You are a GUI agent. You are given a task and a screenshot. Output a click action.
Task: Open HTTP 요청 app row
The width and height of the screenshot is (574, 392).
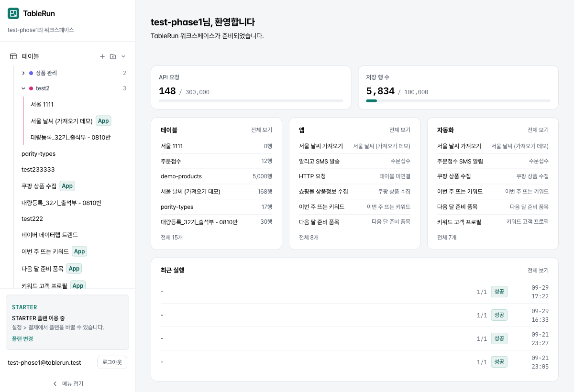[x=354, y=176]
